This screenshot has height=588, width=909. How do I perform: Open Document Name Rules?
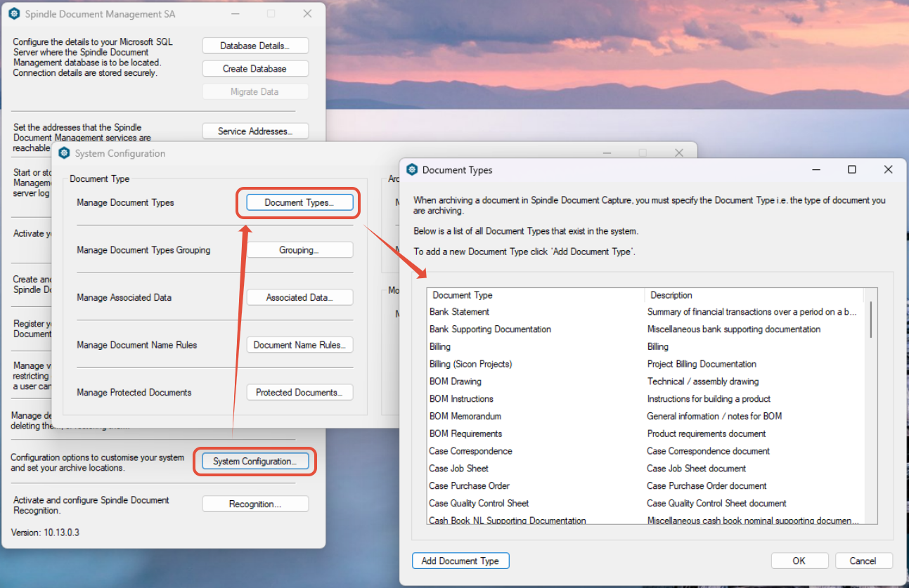point(299,345)
